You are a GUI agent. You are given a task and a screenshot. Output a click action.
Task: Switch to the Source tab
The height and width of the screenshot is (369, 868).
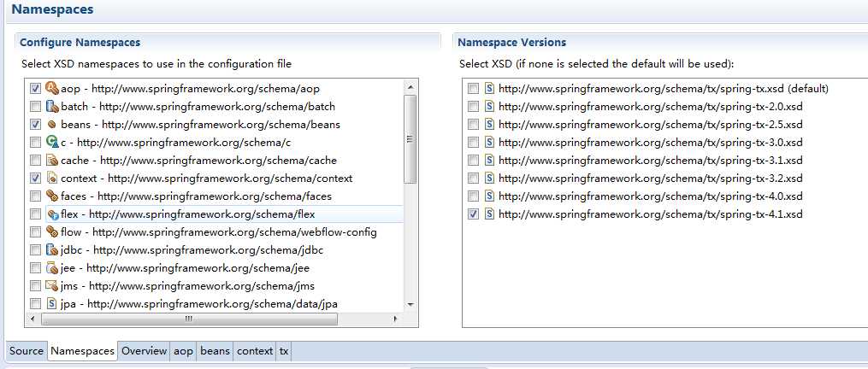(x=26, y=351)
